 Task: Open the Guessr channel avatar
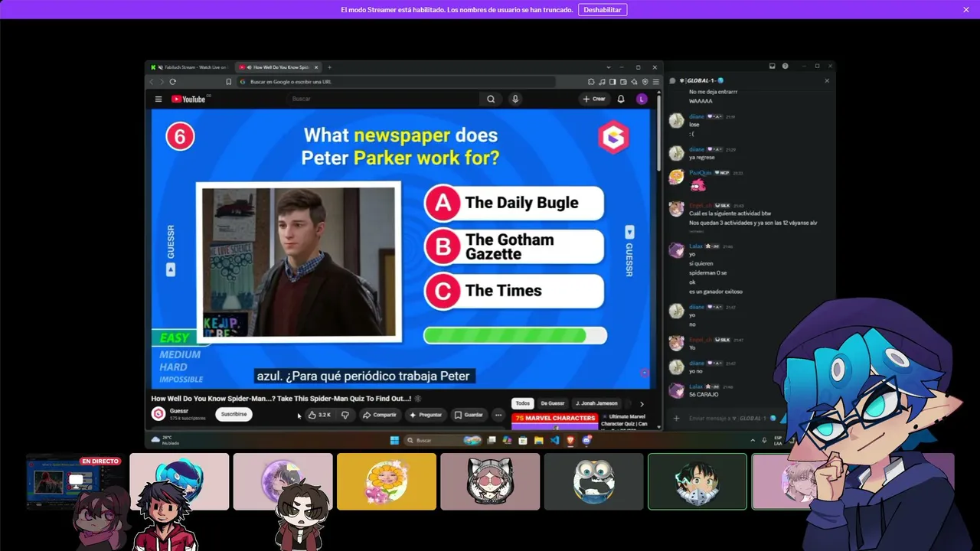click(158, 414)
